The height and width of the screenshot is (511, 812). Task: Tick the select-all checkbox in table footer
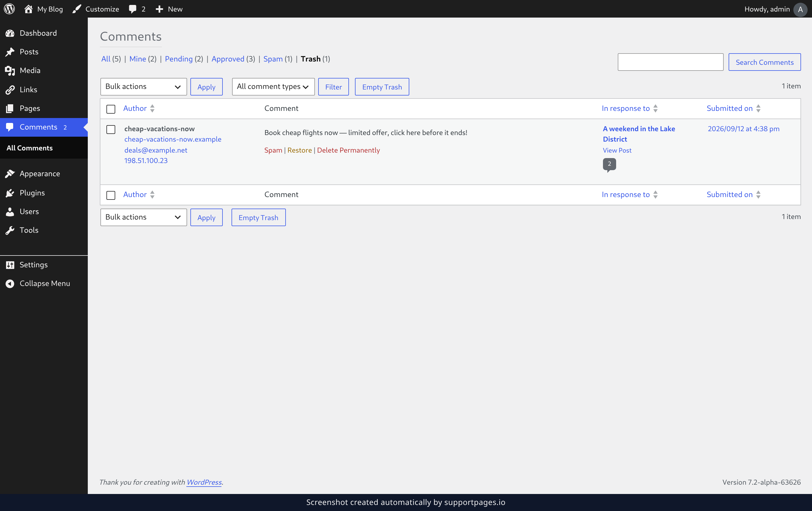click(x=111, y=195)
